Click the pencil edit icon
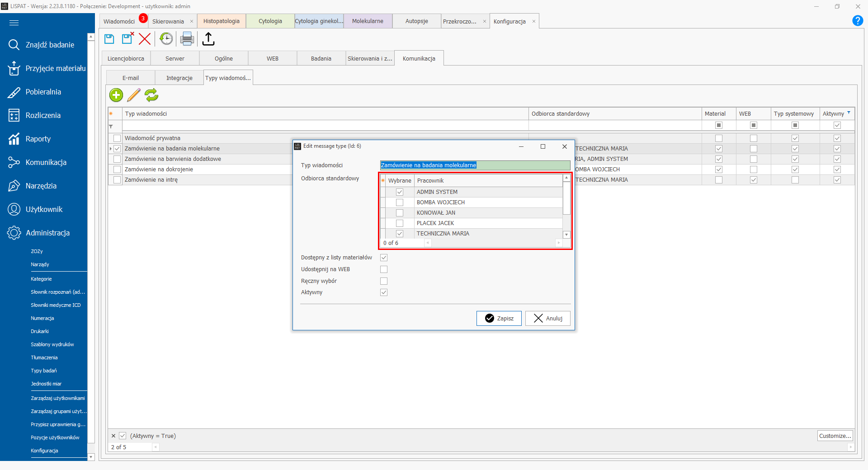 134,95
